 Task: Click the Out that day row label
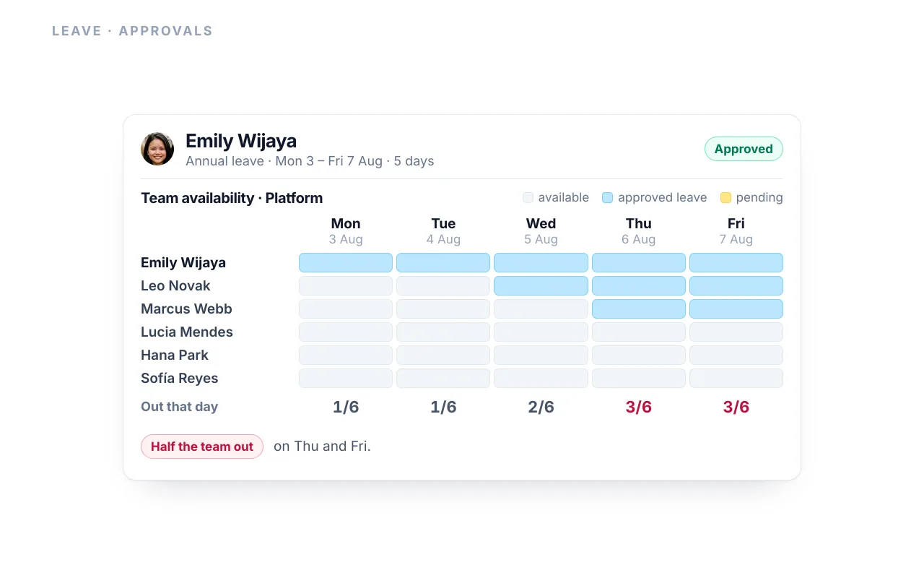pyautogui.click(x=179, y=407)
